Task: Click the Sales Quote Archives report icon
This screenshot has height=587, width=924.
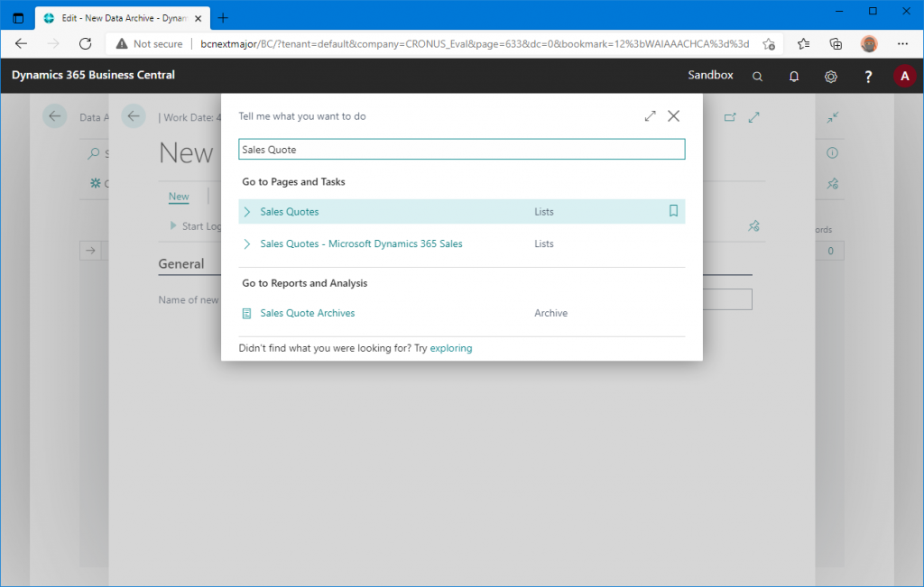Action: (x=247, y=314)
